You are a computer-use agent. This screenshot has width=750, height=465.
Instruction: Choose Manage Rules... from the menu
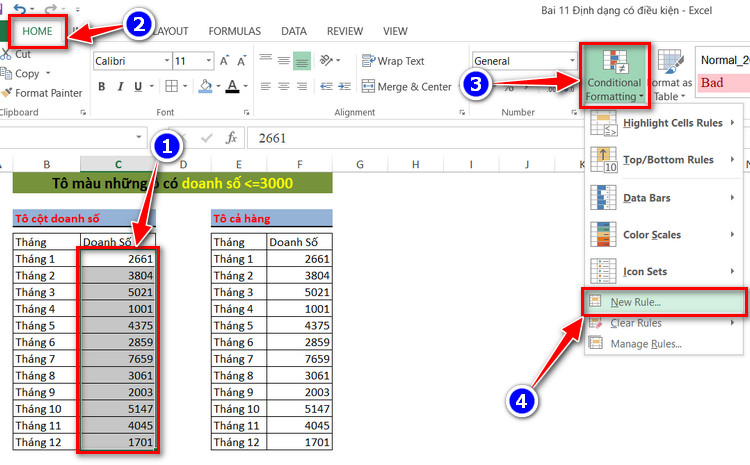point(664,343)
